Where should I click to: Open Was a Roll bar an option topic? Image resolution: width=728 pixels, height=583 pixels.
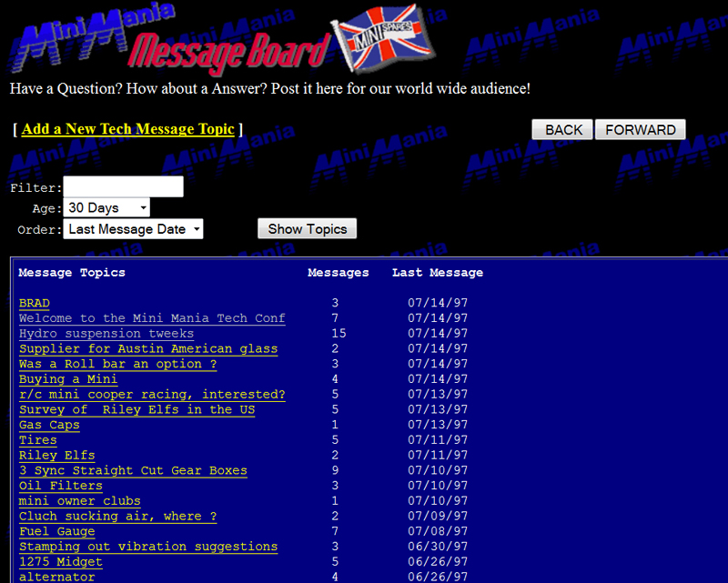117,365
